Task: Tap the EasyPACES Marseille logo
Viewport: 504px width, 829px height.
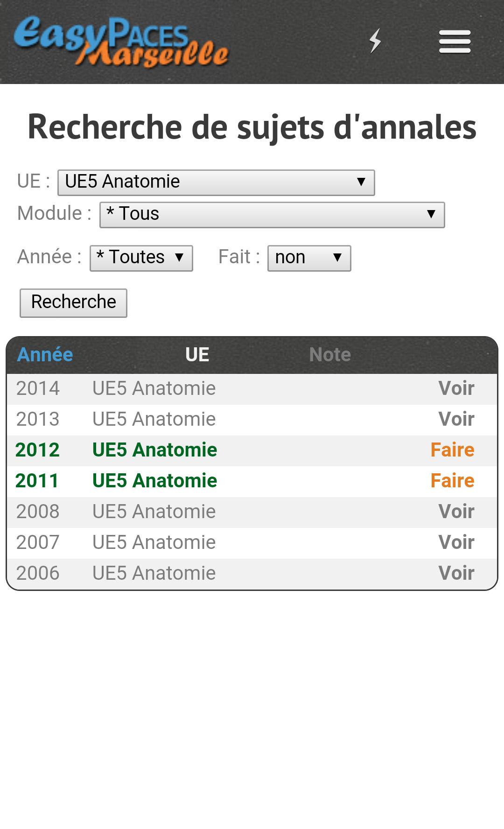Action: [121, 42]
